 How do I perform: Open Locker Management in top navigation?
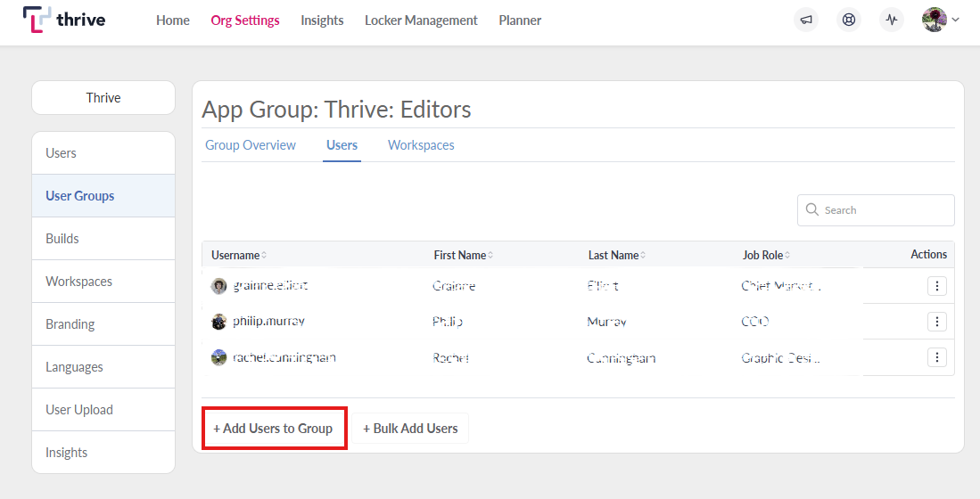[x=421, y=20]
